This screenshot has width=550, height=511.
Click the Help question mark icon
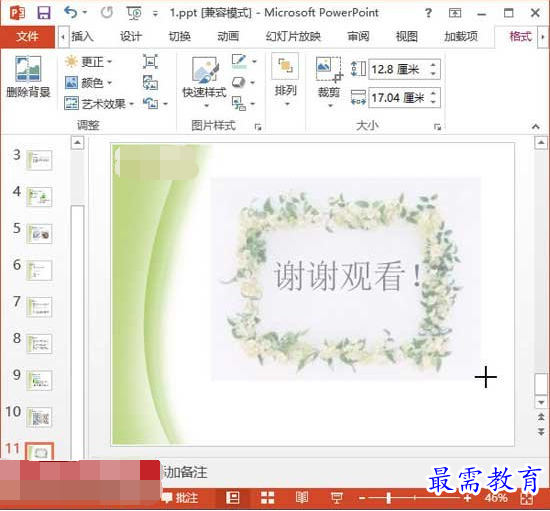[428, 13]
